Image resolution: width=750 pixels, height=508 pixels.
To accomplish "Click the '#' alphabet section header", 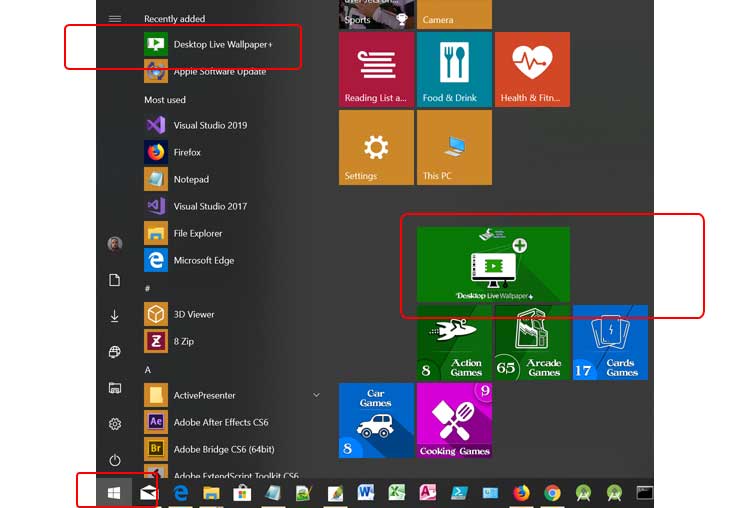I will coord(147,288).
